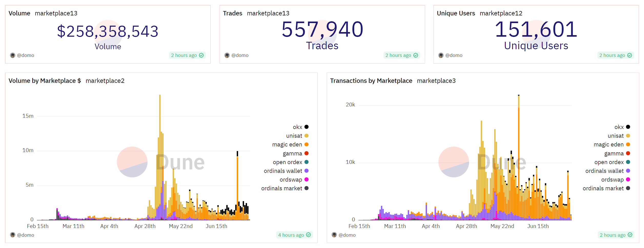Click the teal open ordex dot in Volume legend
The image size is (644, 248).
(306, 162)
